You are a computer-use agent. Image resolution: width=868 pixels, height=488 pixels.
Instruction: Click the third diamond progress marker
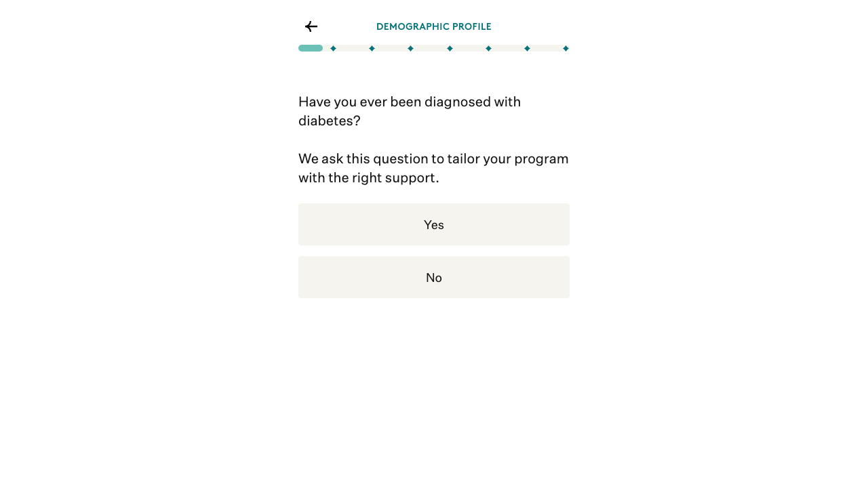pyautogui.click(x=410, y=48)
